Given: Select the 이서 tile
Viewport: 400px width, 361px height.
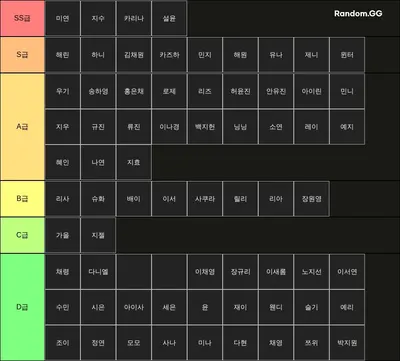Looking at the screenshot, I should coord(169,199).
